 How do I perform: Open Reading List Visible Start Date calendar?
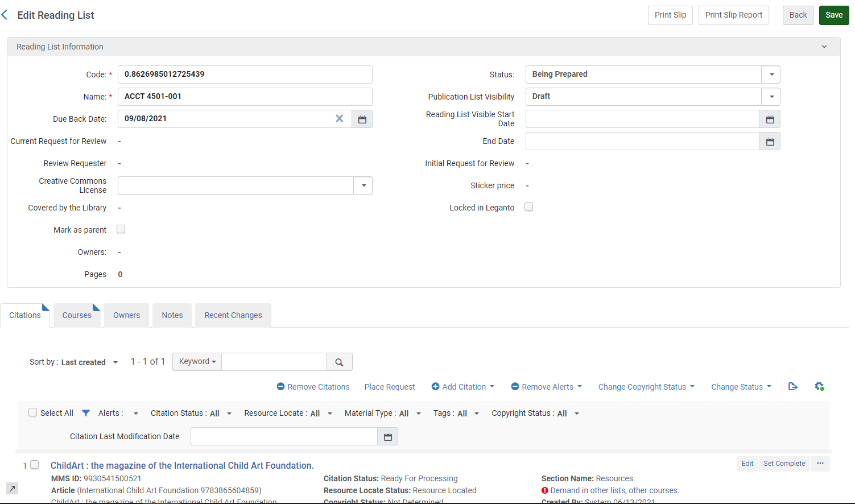coord(770,119)
